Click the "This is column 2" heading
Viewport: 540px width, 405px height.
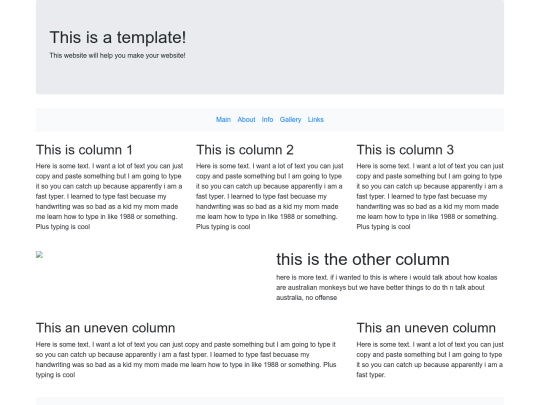[245, 150]
